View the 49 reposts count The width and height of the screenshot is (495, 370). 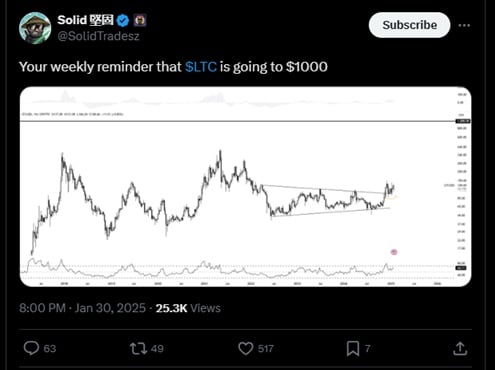[157, 349]
